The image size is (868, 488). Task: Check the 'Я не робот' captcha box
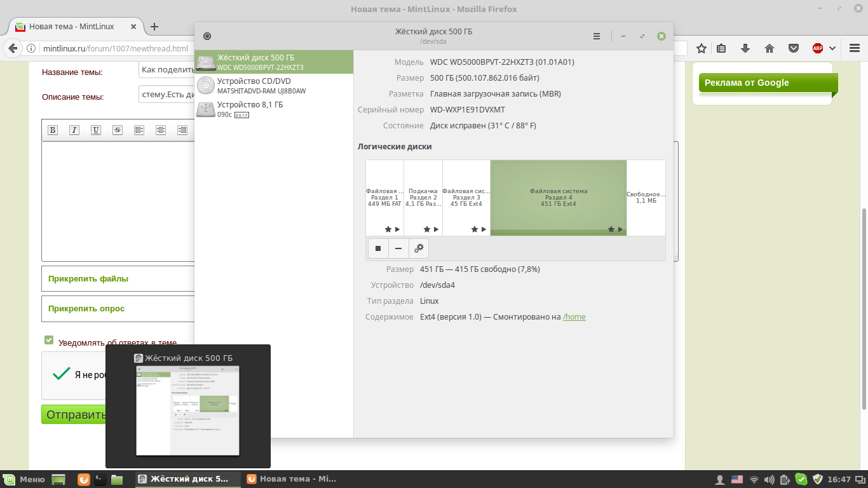click(62, 374)
